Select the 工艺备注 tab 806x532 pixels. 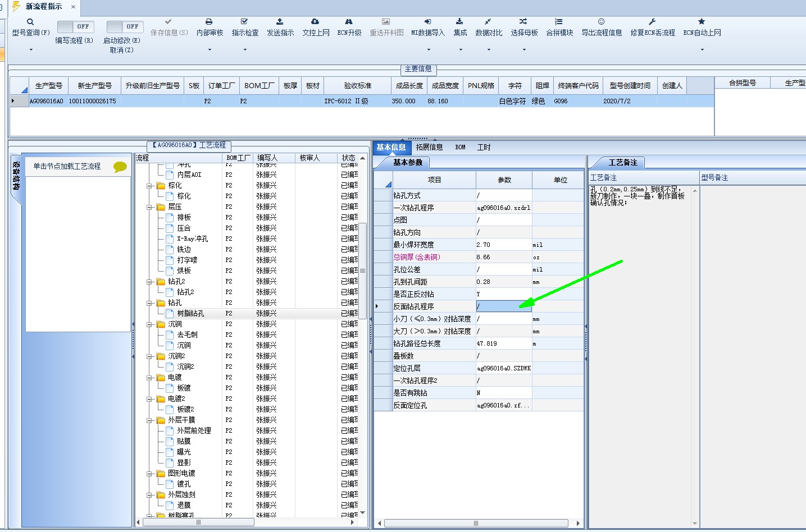click(623, 162)
